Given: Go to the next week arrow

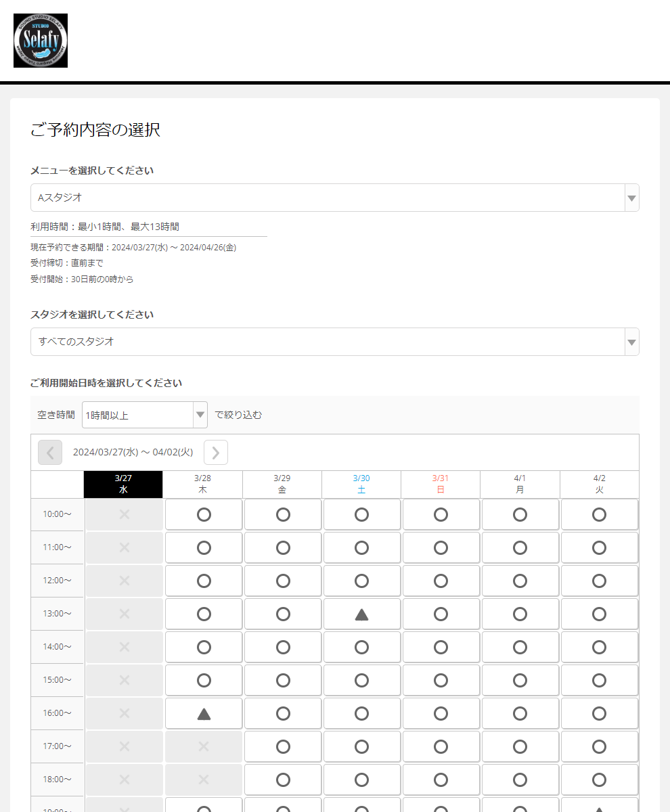Looking at the screenshot, I should [x=215, y=452].
